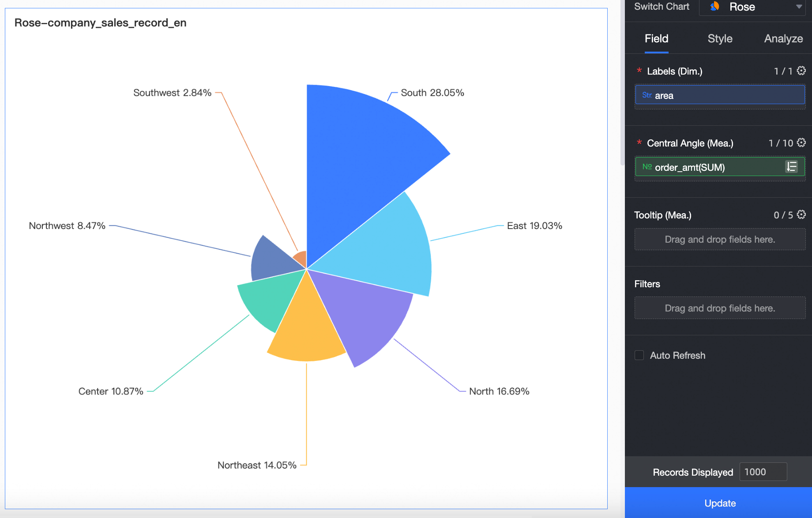Select the area dimension field
Image resolution: width=812 pixels, height=518 pixels.
720,95
